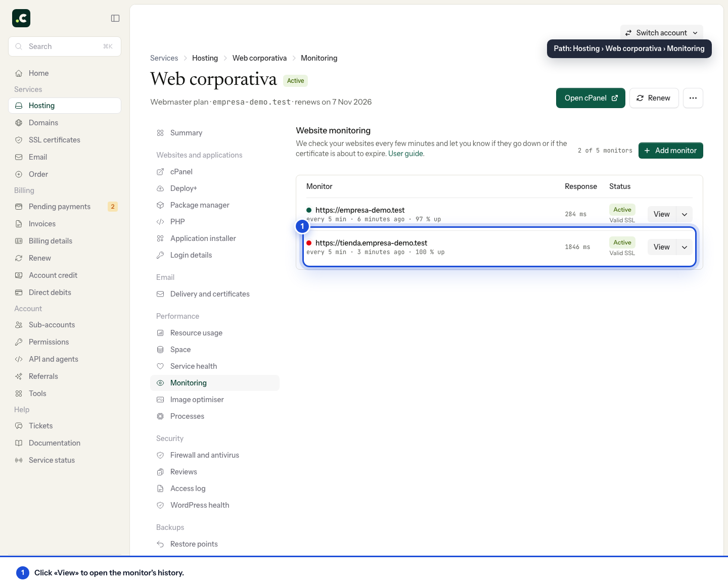Click the Permissions key icon
This screenshot has width=728, height=588.
(19, 342)
